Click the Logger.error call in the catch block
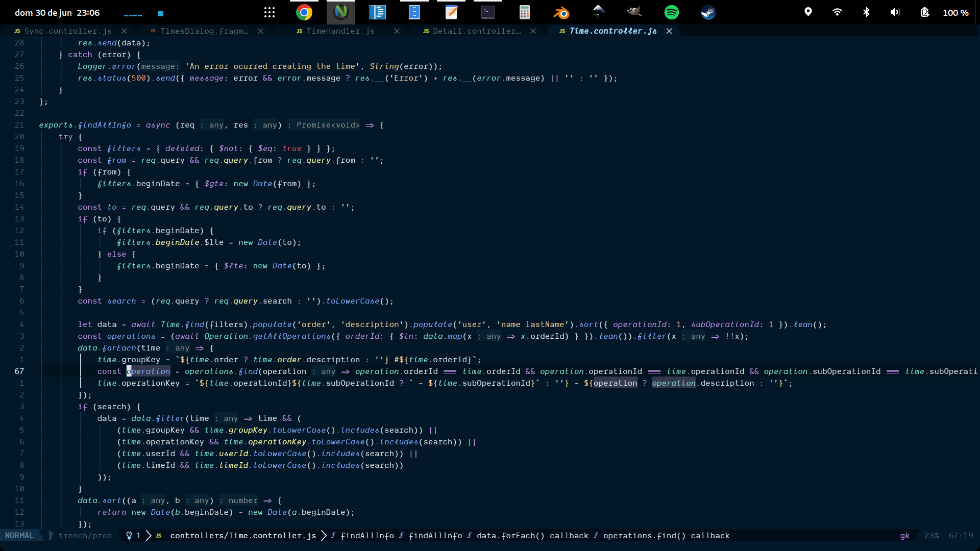This screenshot has height=551, width=980. click(x=107, y=66)
